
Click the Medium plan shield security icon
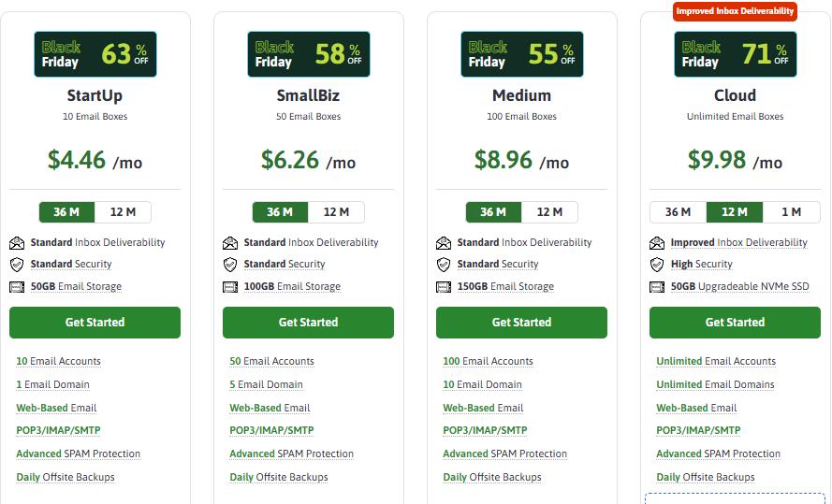[444, 265]
